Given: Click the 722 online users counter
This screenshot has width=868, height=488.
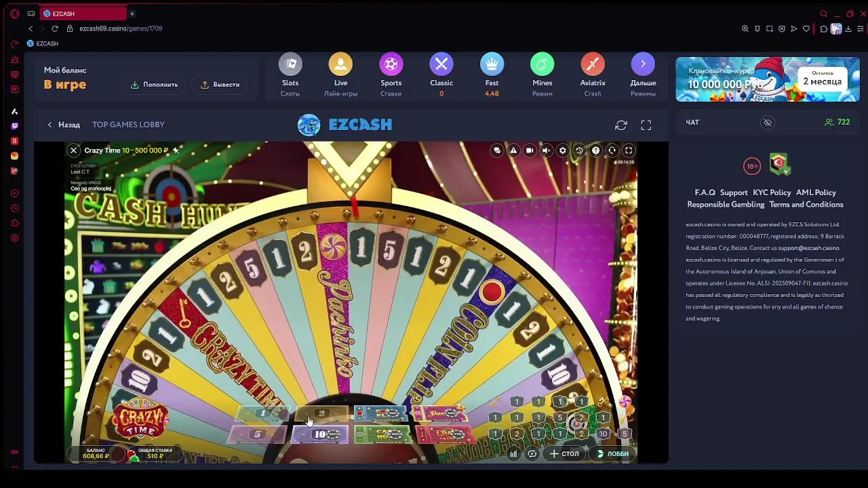Looking at the screenshot, I should (x=837, y=122).
